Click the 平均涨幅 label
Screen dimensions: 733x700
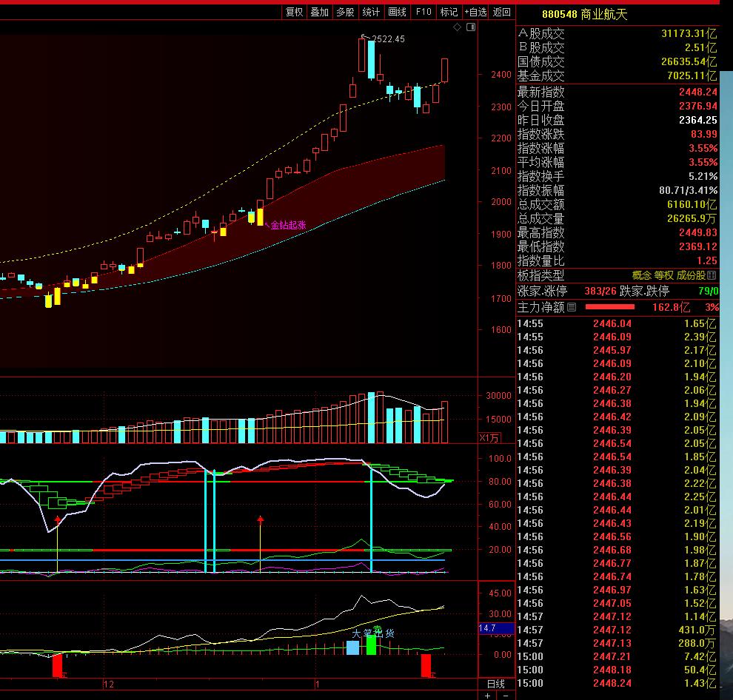[x=541, y=162]
